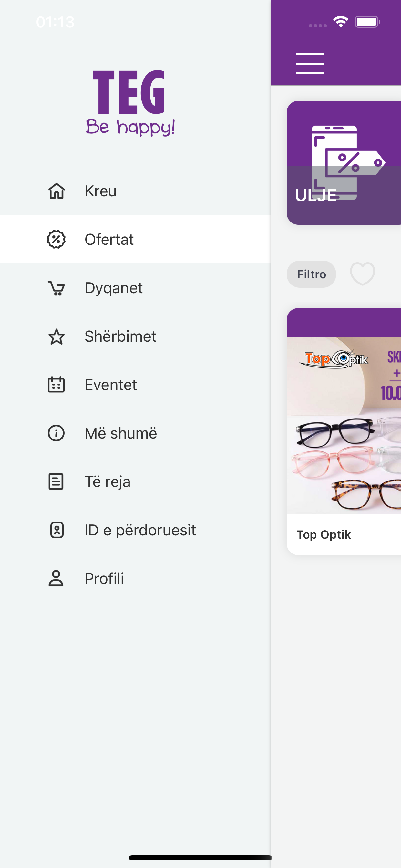401x868 pixels.
Task: Open the Eventet menu entry
Action: [110, 385]
